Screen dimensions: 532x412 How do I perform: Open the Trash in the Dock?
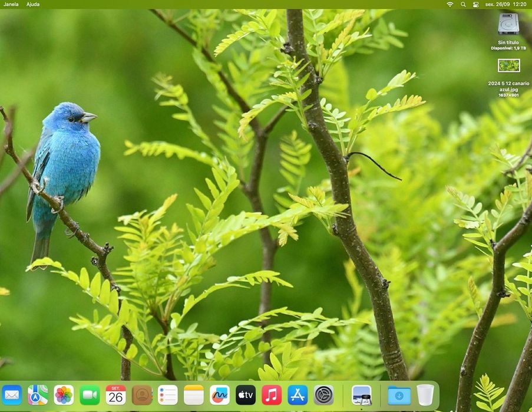pos(425,395)
